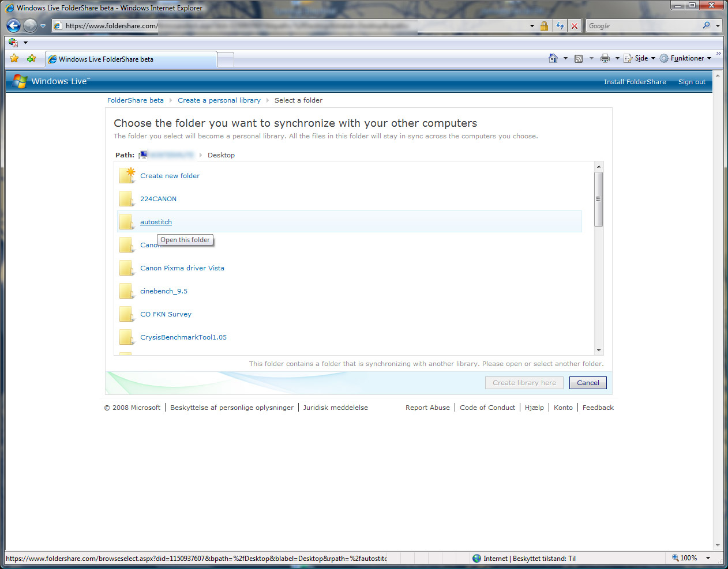Click the Report Abuse link
The image size is (728, 569).
(427, 408)
